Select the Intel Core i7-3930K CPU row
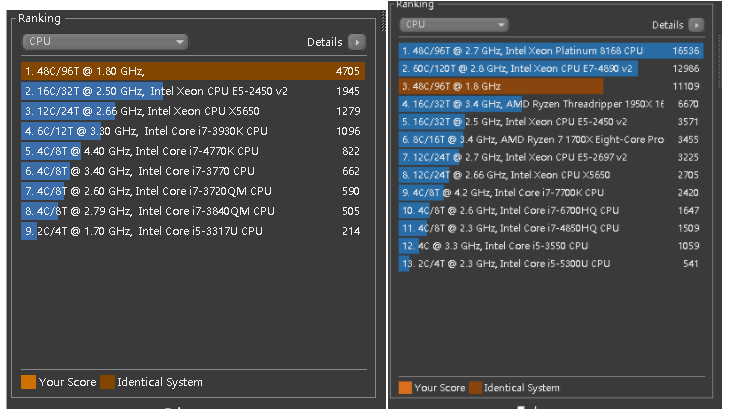The image size is (738, 419). coord(193,131)
